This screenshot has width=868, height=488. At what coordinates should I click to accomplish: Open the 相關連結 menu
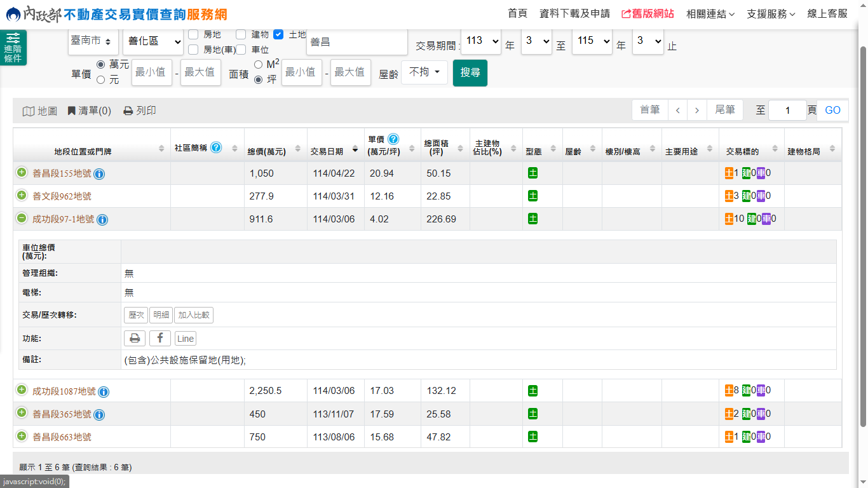[710, 13]
